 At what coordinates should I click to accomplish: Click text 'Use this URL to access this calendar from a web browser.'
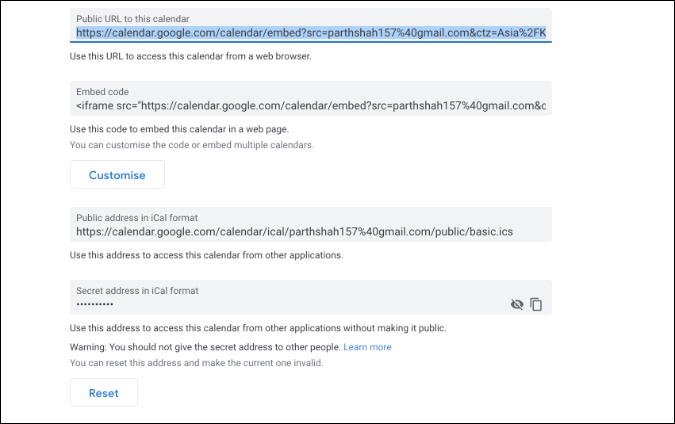191,56
